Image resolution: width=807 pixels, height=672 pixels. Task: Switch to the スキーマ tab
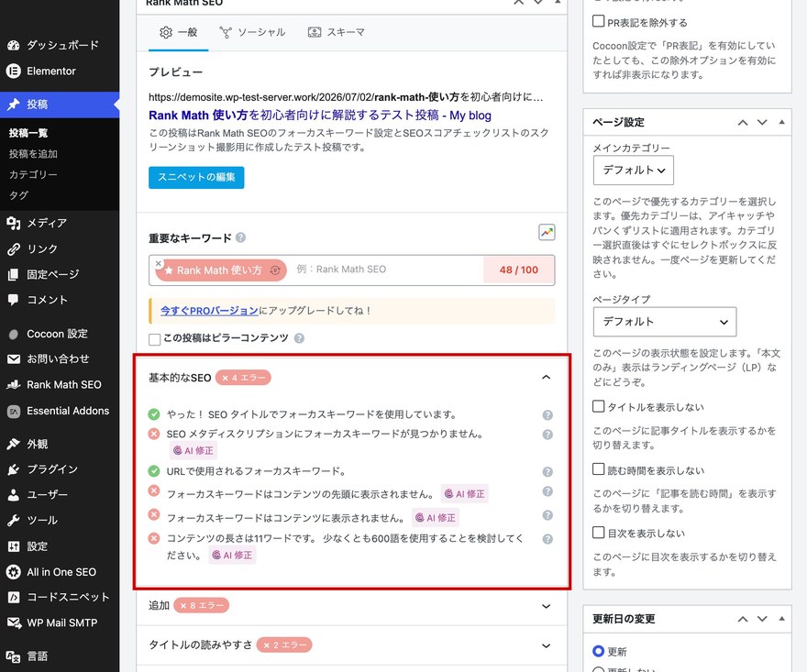[336, 32]
